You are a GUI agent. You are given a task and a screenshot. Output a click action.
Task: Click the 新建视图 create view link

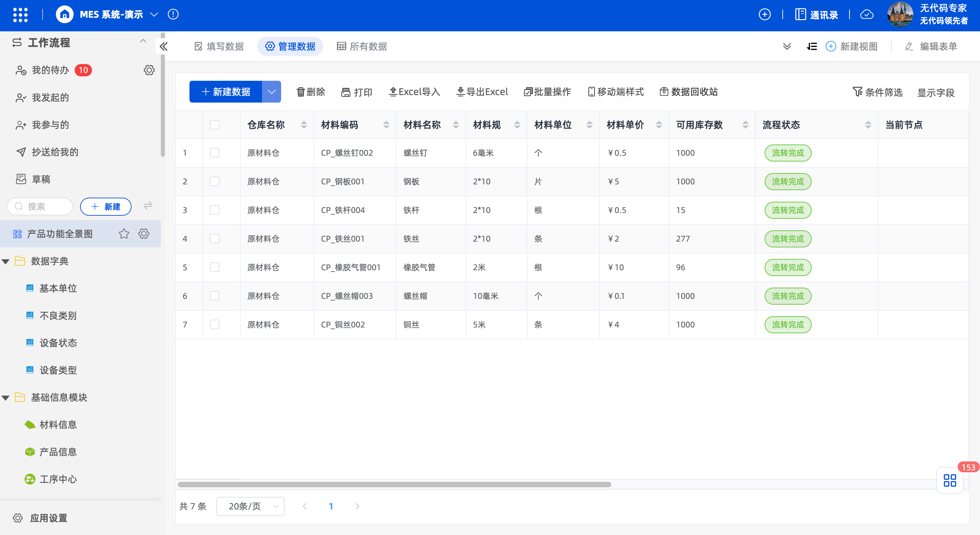coord(852,46)
